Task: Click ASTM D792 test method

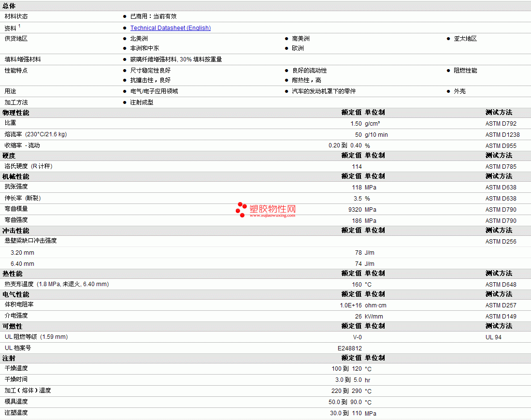Action: pyautogui.click(x=501, y=124)
